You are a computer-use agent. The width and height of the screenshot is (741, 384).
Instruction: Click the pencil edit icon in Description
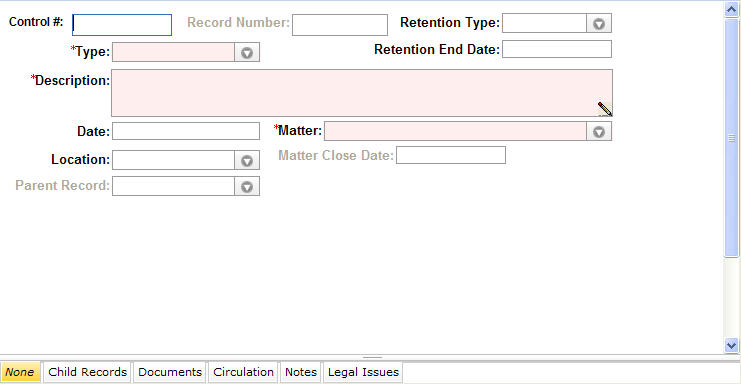604,109
